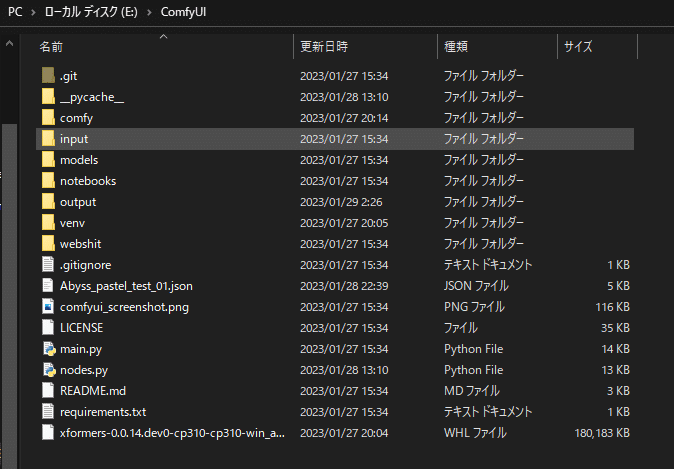Viewport: 674px width, 469px height.
Task: Go to PC in the breadcrumb path
Action: click(x=15, y=12)
